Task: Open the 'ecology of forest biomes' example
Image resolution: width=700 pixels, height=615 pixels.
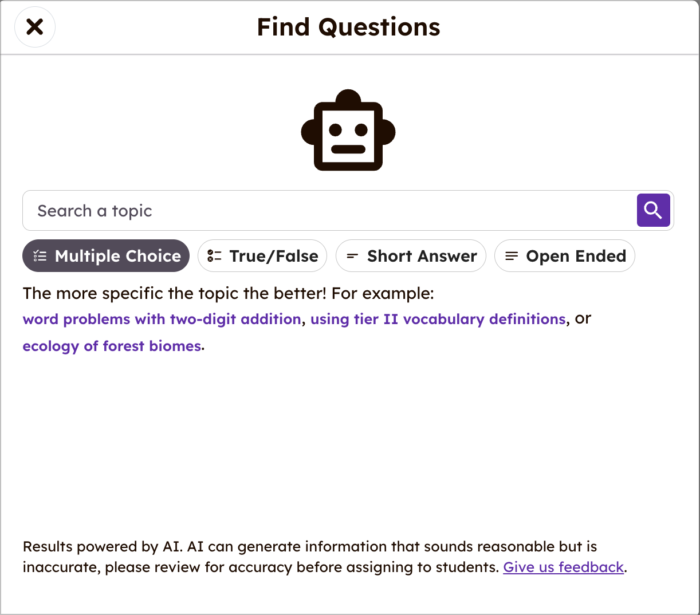Action: pos(111,346)
